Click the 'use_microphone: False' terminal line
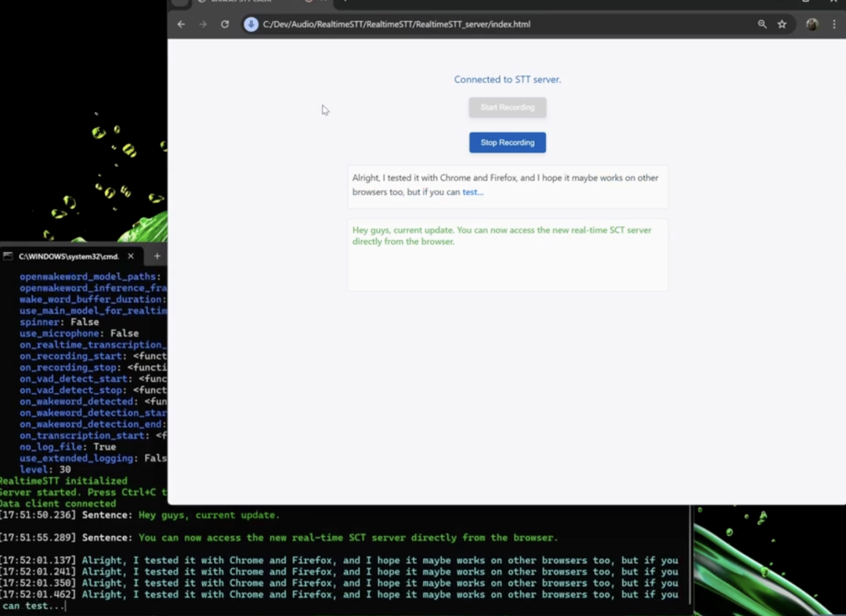 coord(79,333)
